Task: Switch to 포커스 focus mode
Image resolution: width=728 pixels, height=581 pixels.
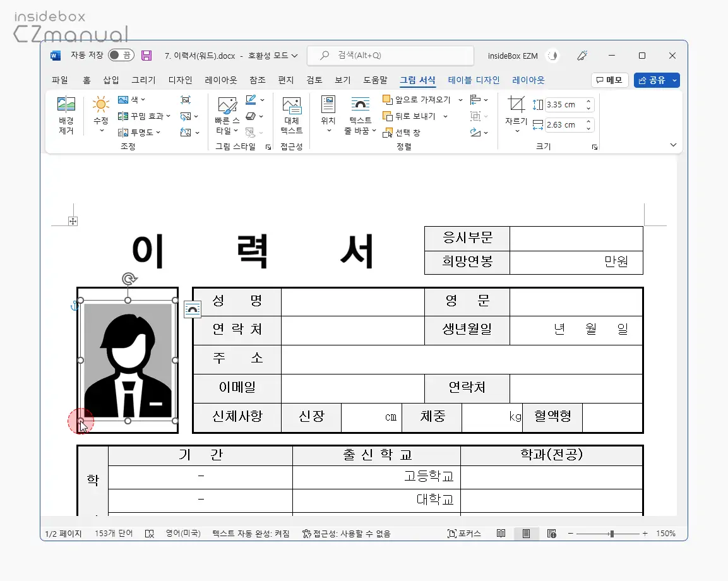Action: click(x=464, y=534)
